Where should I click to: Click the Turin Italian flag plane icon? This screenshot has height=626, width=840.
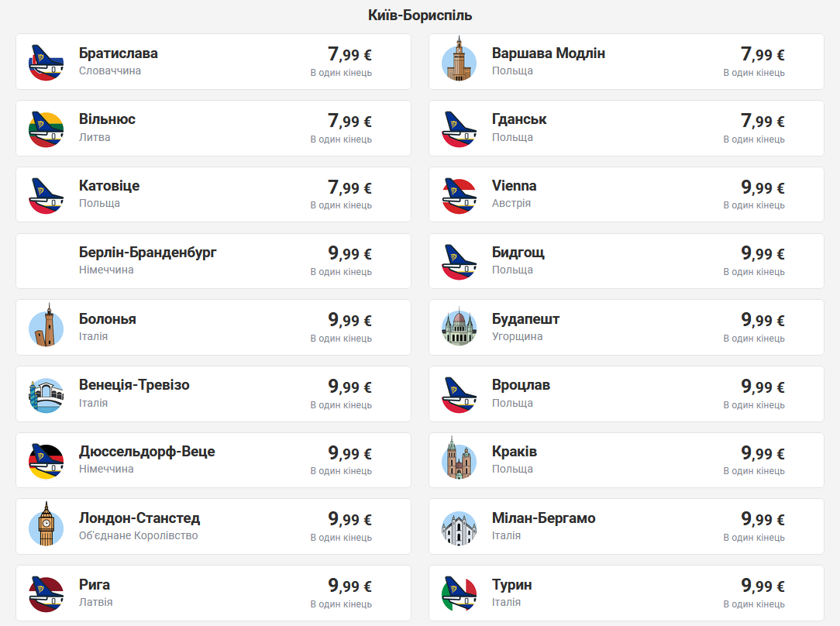click(459, 593)
